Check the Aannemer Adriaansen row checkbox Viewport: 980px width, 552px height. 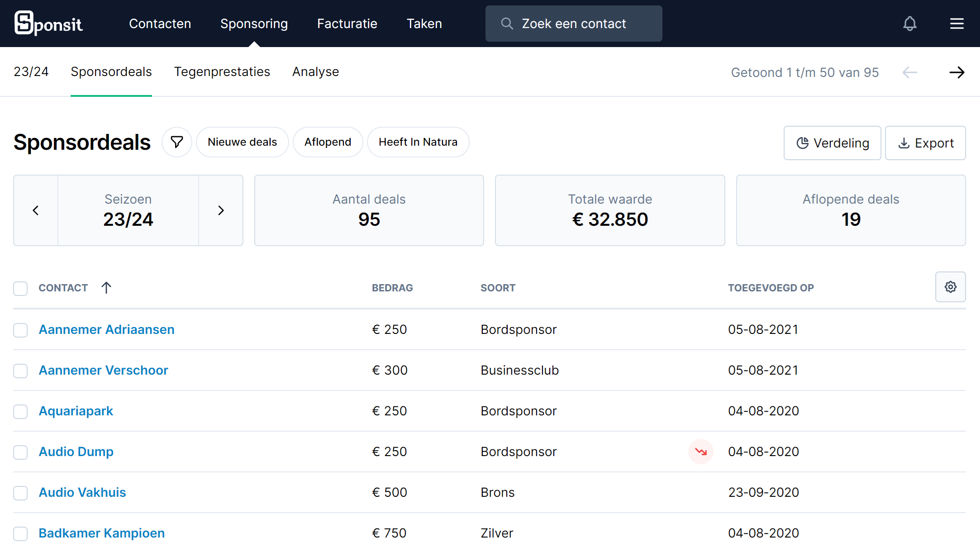click(x=20, y=330)
